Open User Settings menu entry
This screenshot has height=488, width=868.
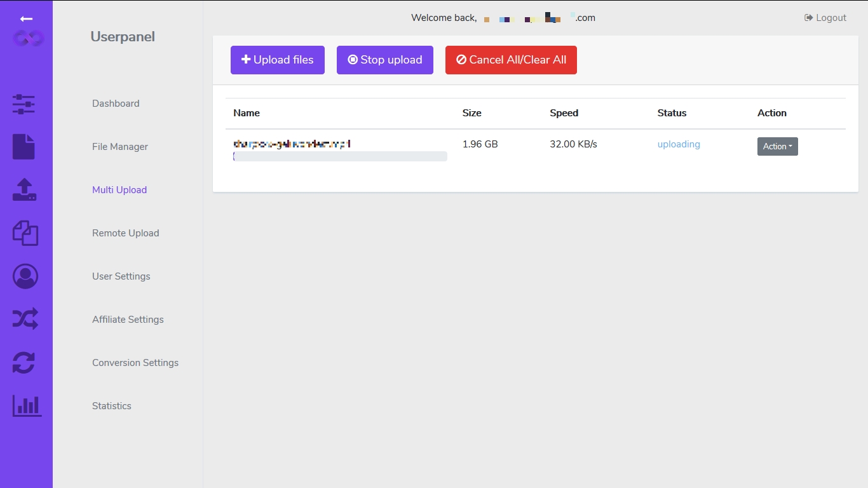(121, 276)
